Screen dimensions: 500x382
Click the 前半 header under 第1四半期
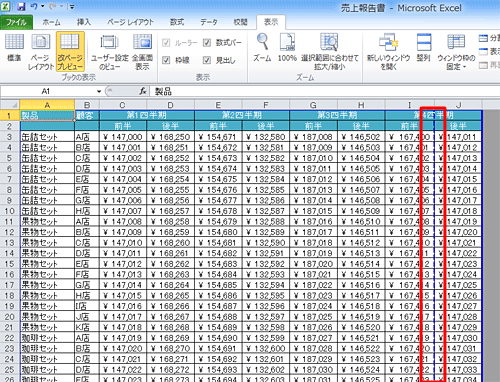[123, 126]
